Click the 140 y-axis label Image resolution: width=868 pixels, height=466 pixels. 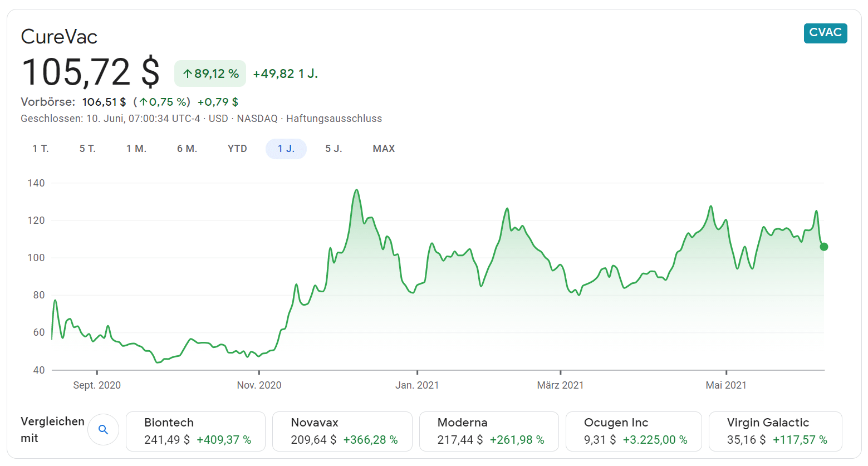[x=36, y=183]
